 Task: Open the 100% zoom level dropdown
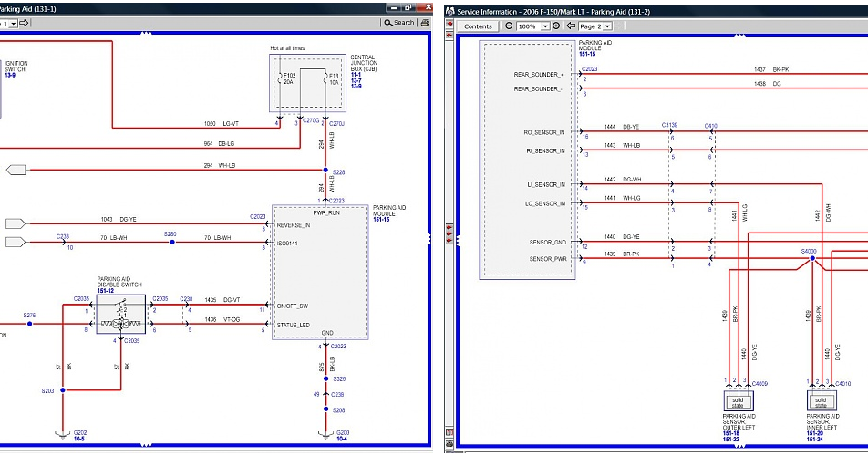pyautogui.click(x=545, y=26)
